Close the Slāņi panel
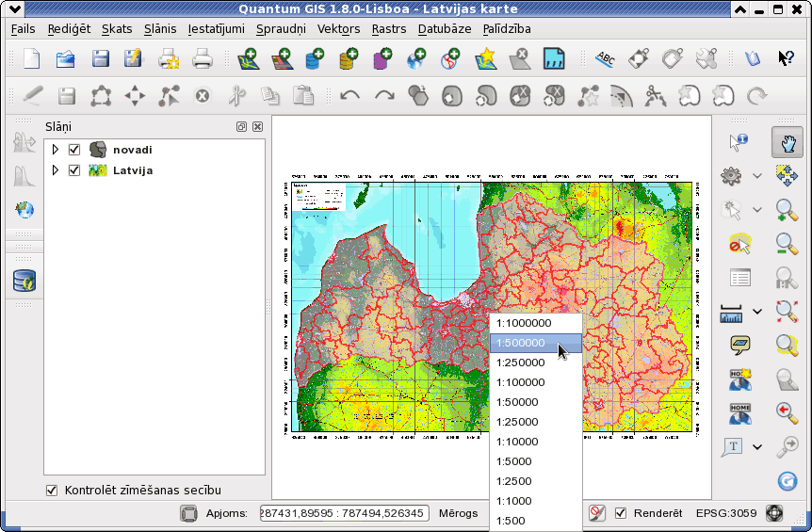The height and width of the screenshot is (532, 812). tap(257, 127)
